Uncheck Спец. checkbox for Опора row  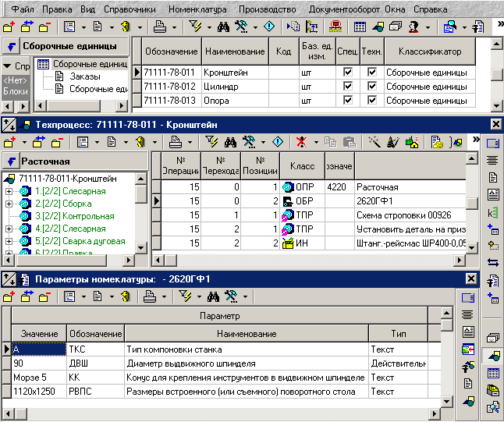[348, 100]
